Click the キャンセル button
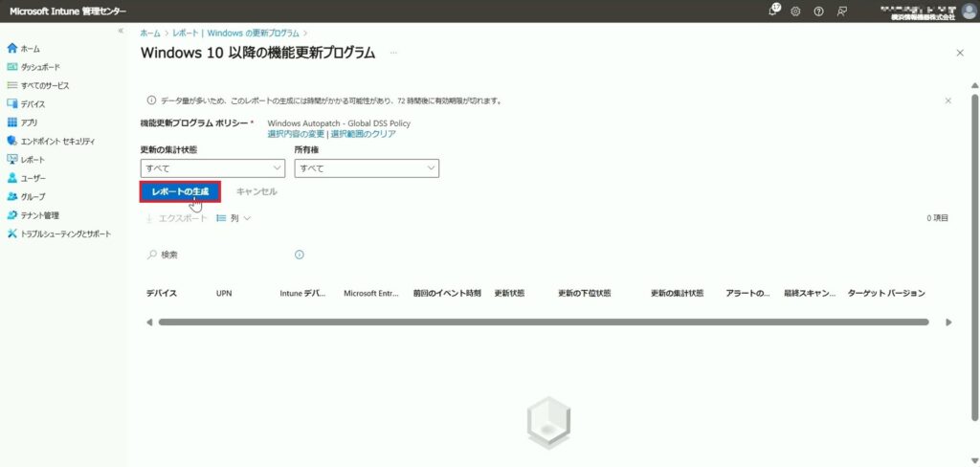 [256, 192]
